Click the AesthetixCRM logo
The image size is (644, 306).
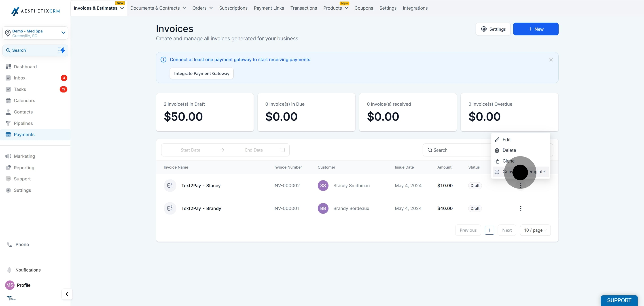[x=35, y=11]
